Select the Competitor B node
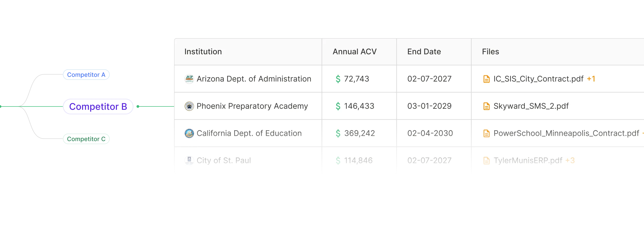This screenshot has width=644, height=232. [x=98, y=106]
